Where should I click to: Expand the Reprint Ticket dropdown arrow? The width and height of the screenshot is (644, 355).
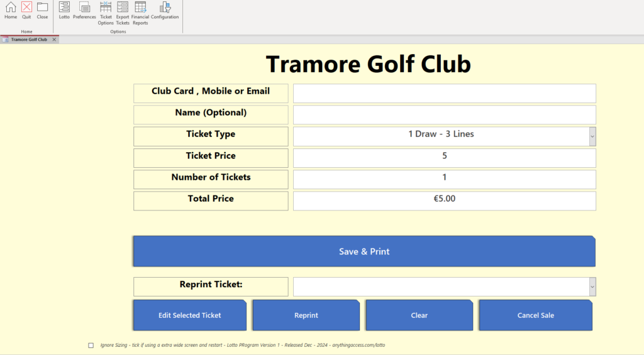click(592, 287)
